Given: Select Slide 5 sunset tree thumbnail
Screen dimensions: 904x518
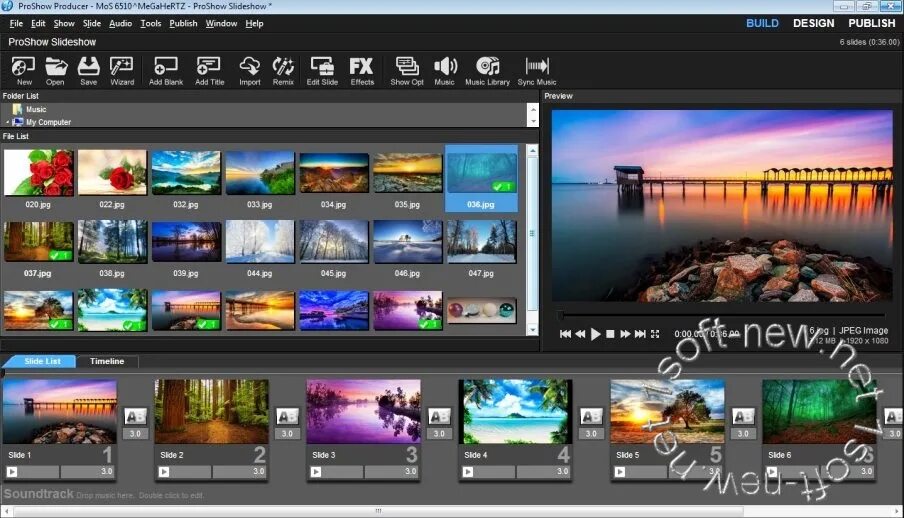Looking at the screenshot, I should point(667,411).
